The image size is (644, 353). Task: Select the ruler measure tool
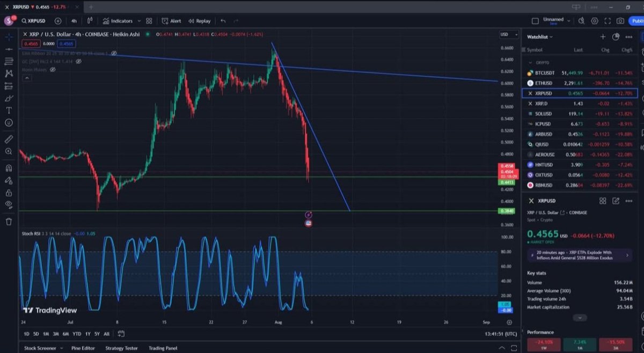click(x=9, y=139)
